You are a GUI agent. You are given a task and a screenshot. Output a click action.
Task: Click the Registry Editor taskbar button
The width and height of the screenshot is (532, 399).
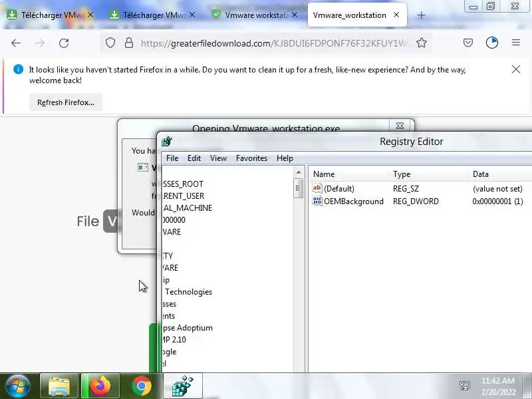[x=183, y=386]
